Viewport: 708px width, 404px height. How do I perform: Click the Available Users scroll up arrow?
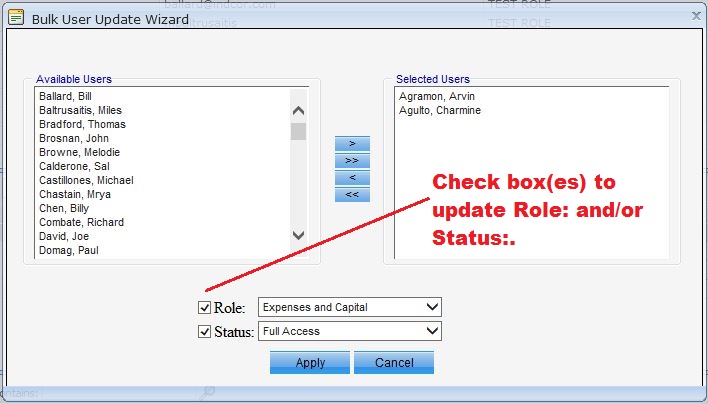click(298, 111)
